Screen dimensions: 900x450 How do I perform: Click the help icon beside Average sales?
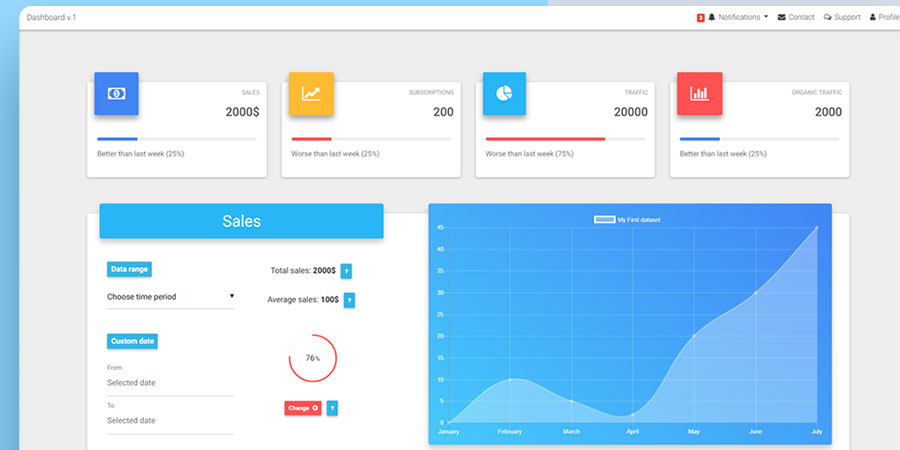(349, 300)
